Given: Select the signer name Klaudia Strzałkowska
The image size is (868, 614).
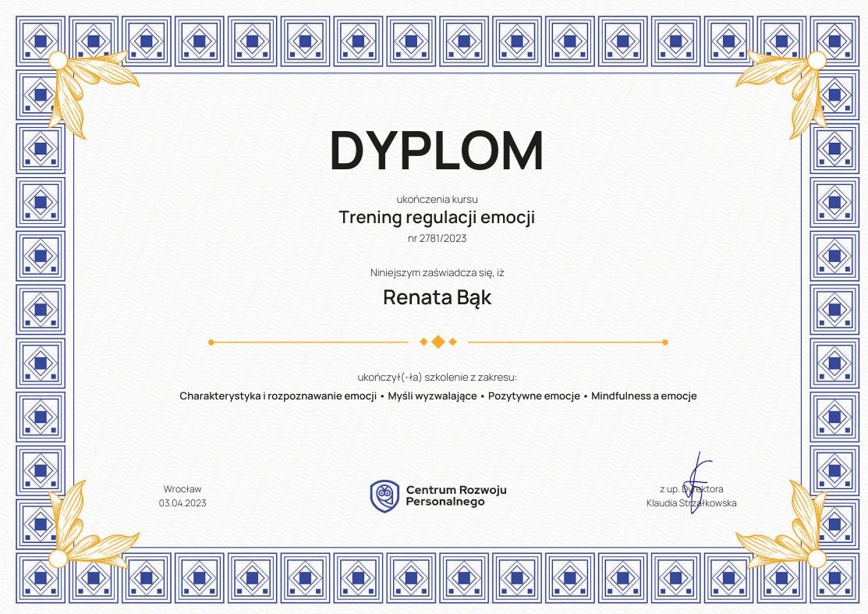Looking at the screenshot, I should point(691,503).
